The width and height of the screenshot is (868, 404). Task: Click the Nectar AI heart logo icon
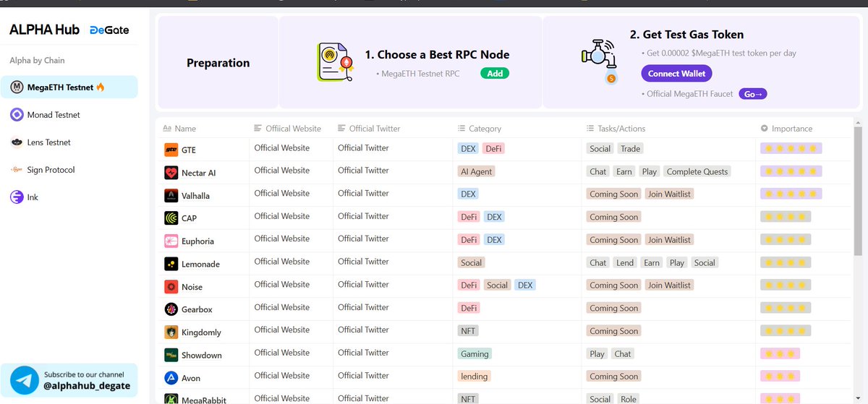click(x=171, y=173)
